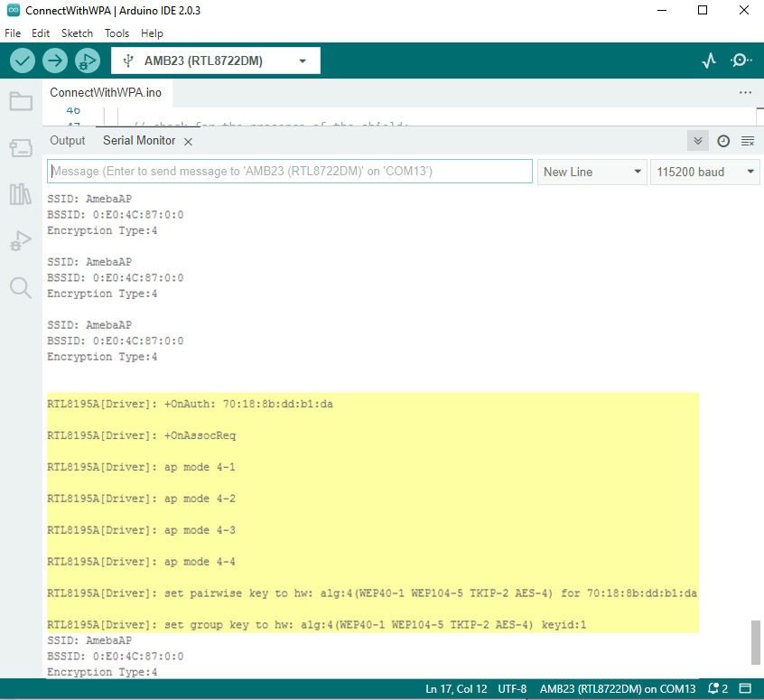The height and width of the screenshot is (700, 764).
Task: Toggle the bottom panel icon in status bar
Action: point(745,688)
